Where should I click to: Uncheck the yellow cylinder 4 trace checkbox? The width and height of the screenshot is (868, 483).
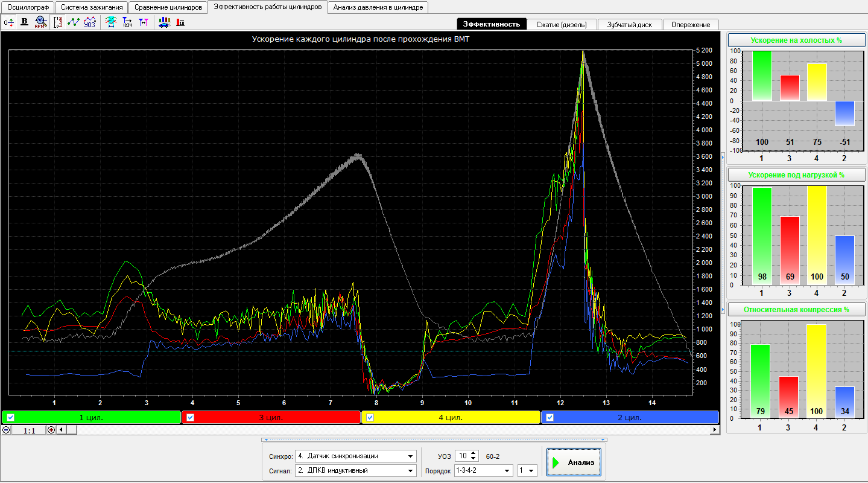pyautogui.click(x=370, y=417)
